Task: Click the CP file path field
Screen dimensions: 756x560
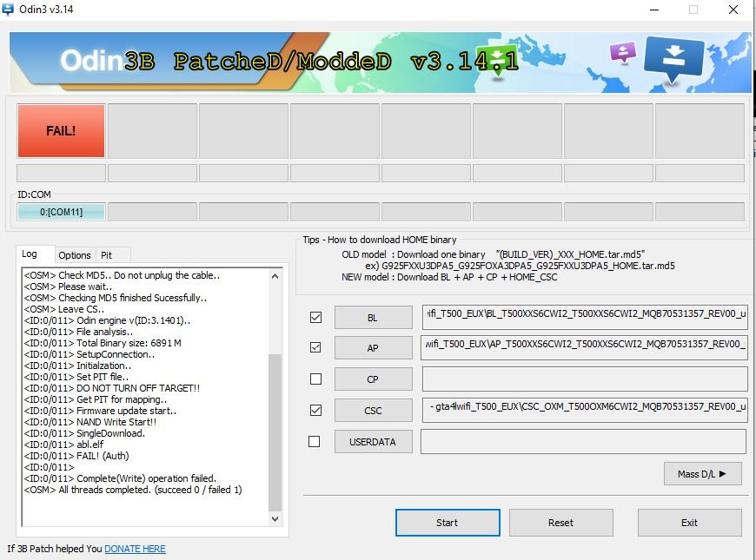Action: pyautogui.click(x=584, y=379)
